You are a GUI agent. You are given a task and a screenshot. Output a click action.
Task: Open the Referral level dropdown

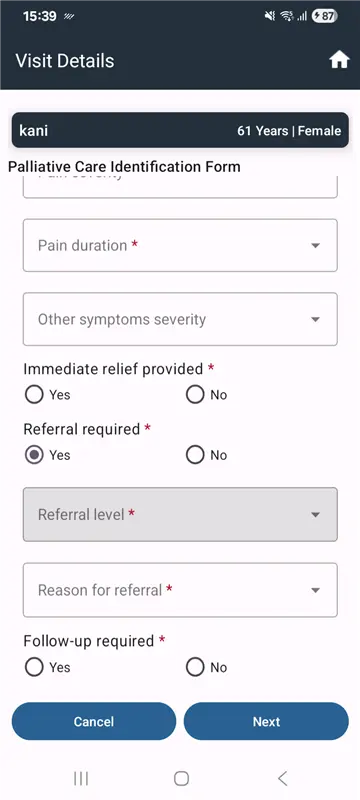(180, 514)
